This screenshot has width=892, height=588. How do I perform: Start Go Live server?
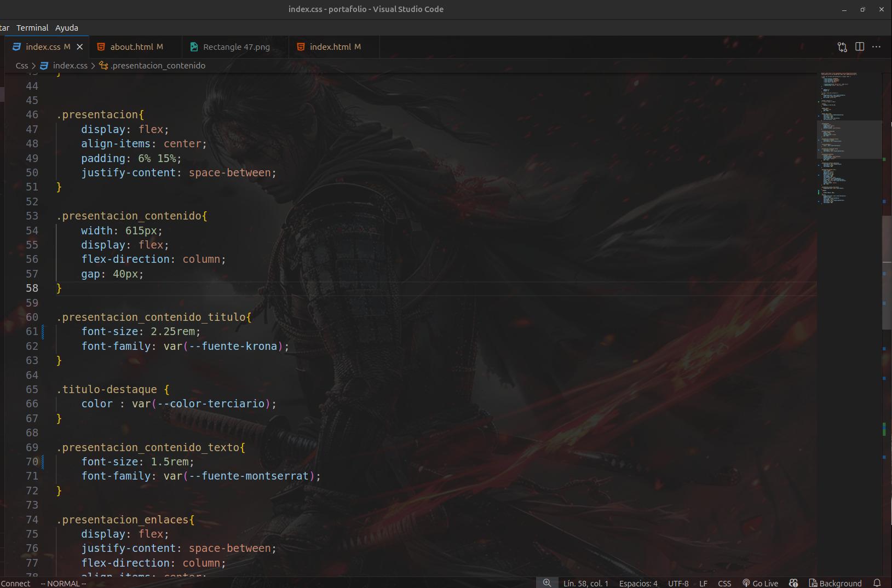760,583
